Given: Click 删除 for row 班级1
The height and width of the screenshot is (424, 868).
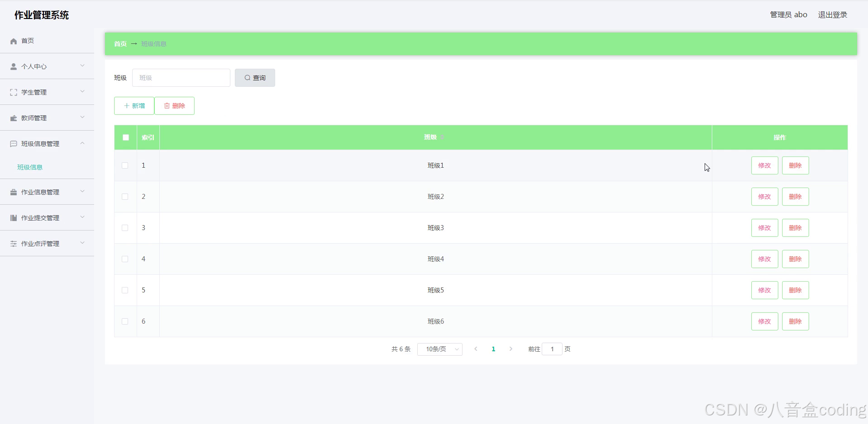Looking at the screenshot, I should (795, 165).
